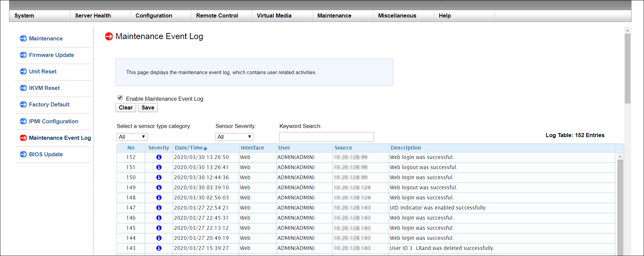Click the Date/Time sort arrow icon
This screenshot has height=256, width=644.
205,148
